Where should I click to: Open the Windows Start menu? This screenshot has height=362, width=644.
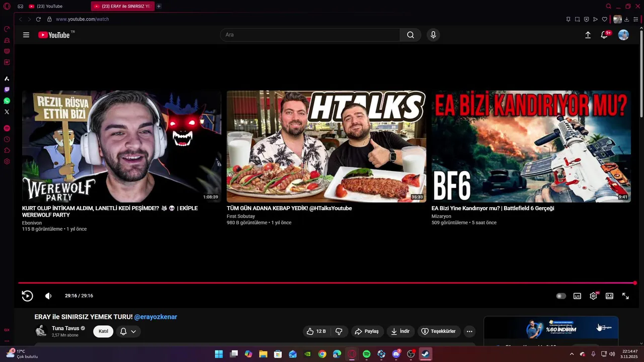219,354
